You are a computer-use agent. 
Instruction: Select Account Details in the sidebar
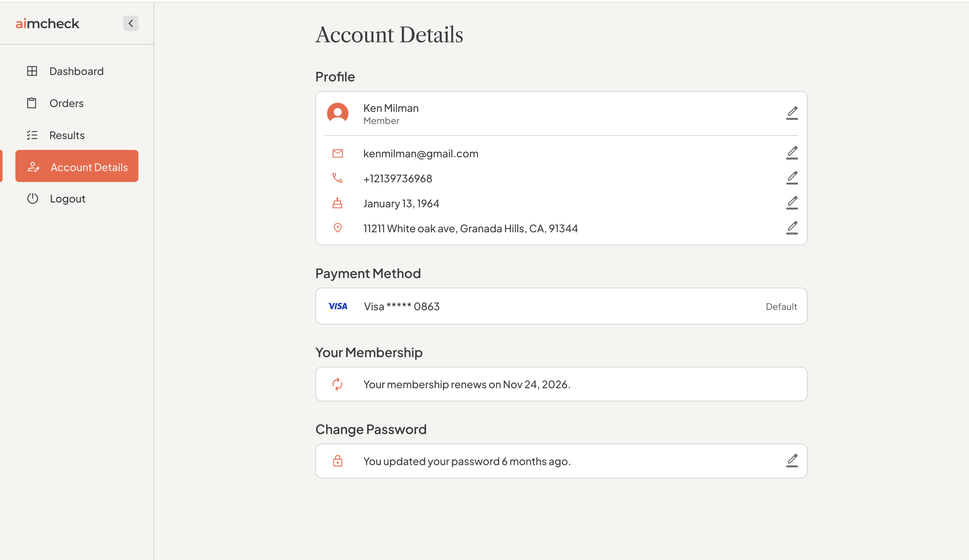77,166
